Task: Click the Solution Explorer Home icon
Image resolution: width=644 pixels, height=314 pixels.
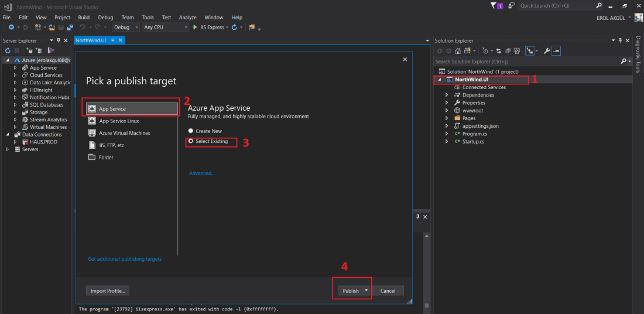Action: pos(457,51)
